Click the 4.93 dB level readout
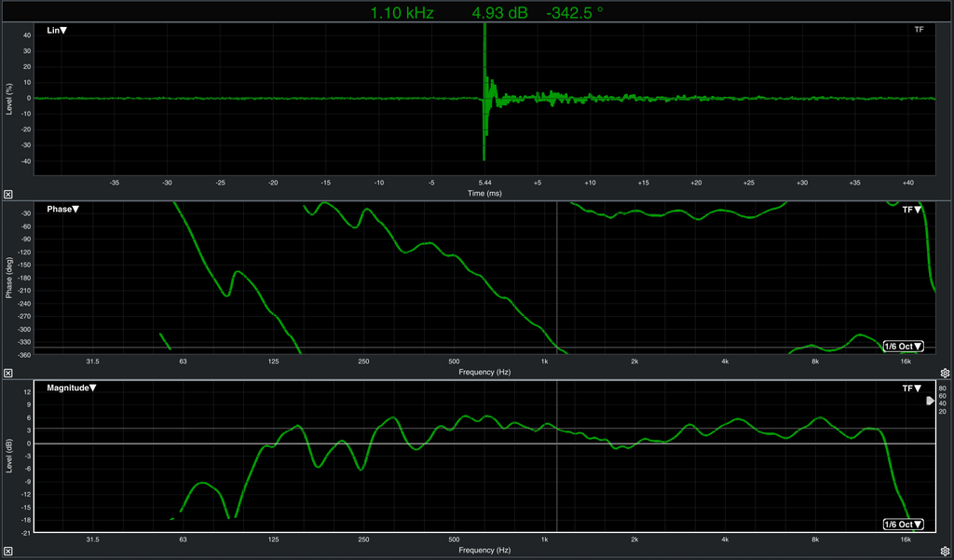The width and height of the screenshot is (954, 560). click(x=499, y=13)
